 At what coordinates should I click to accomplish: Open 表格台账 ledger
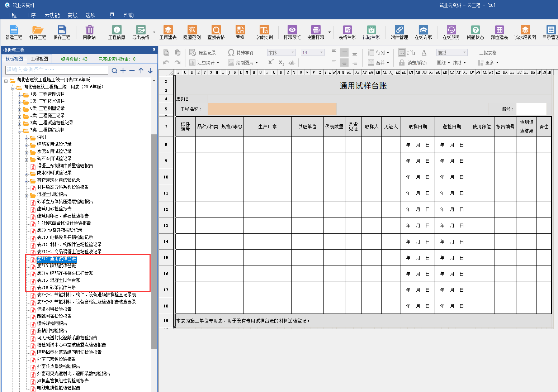[x=347, y=32]
